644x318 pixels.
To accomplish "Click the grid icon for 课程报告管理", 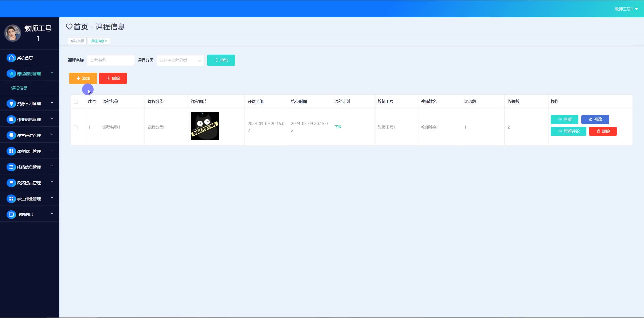I will [11, 151].
